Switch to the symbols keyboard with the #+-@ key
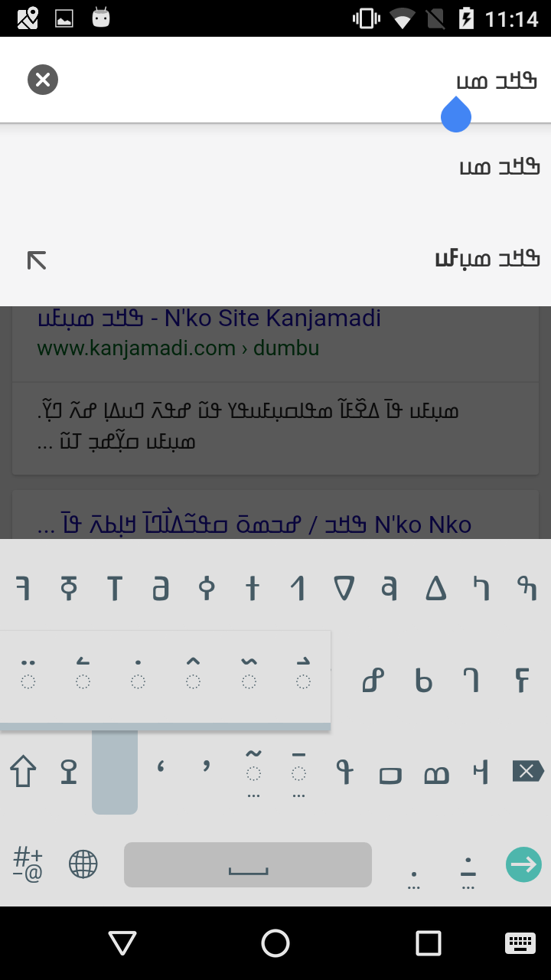This screenshot has height=980, width=551. (x=28, y=864)
